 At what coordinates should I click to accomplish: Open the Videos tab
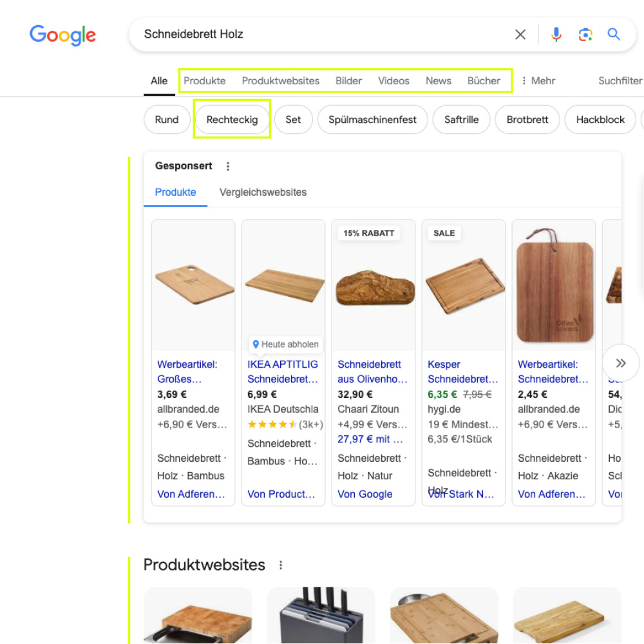click(x=393, y=81)
